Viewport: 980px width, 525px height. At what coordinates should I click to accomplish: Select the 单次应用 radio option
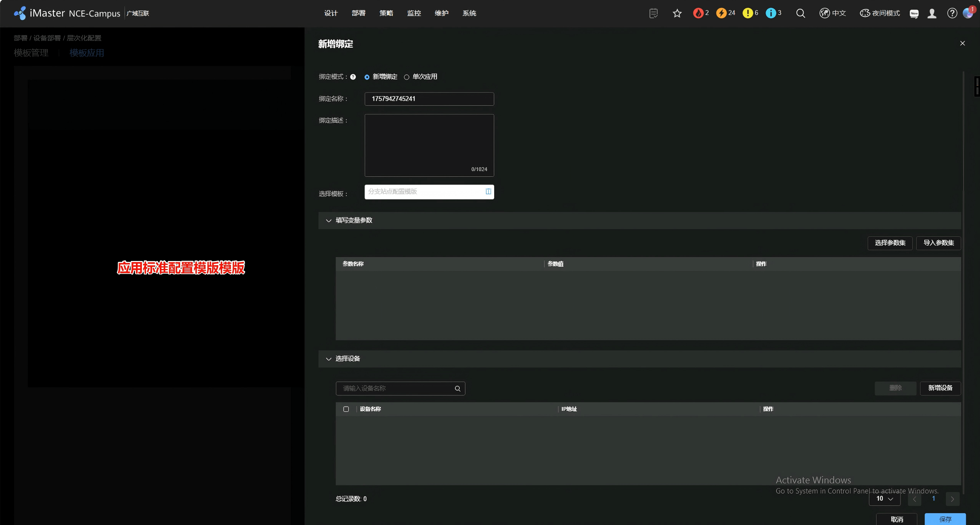(407, 77)
